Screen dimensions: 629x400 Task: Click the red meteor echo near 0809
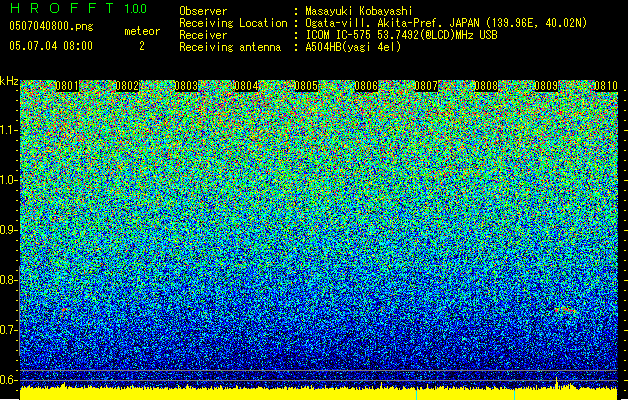click(x=566, y=310)
